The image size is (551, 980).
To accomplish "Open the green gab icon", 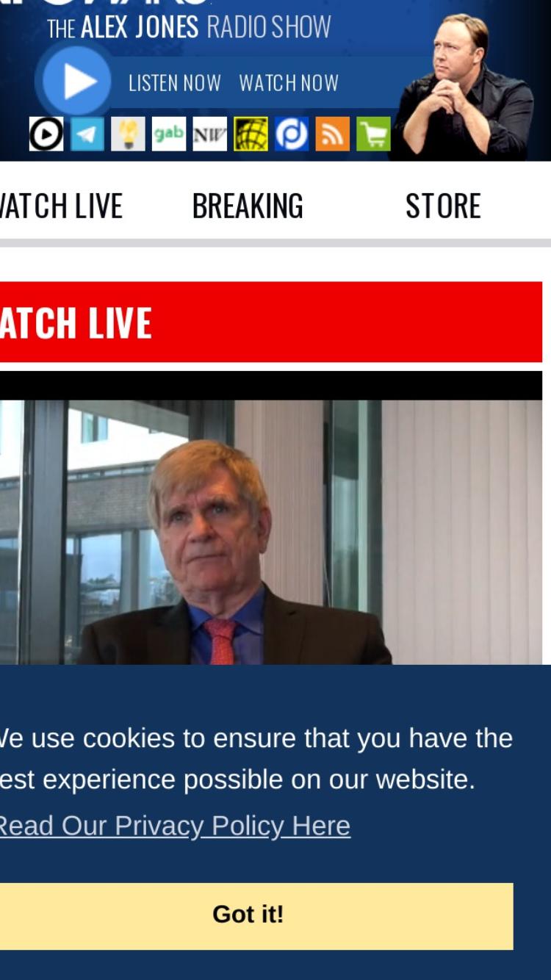I will 169,134.
